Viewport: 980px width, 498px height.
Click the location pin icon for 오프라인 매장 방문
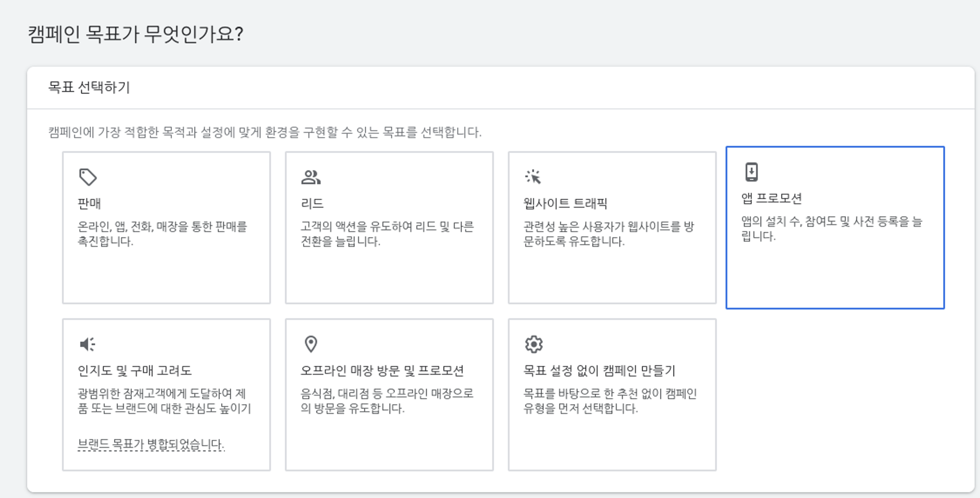[311, 344]
